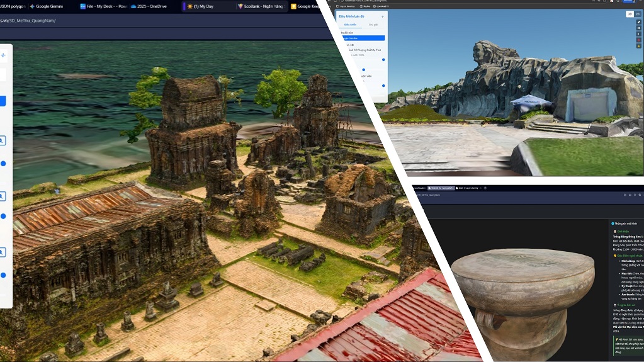This screenshot has width=644, height=362.
Task: Click the grid icon in map toolbar
Action: coord(639,28)
